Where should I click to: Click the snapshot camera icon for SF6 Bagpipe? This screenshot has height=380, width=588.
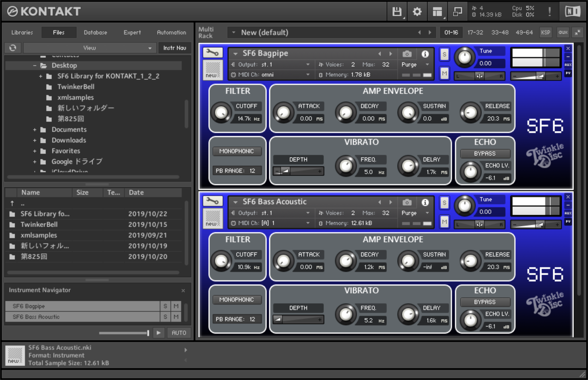[407, 54]
